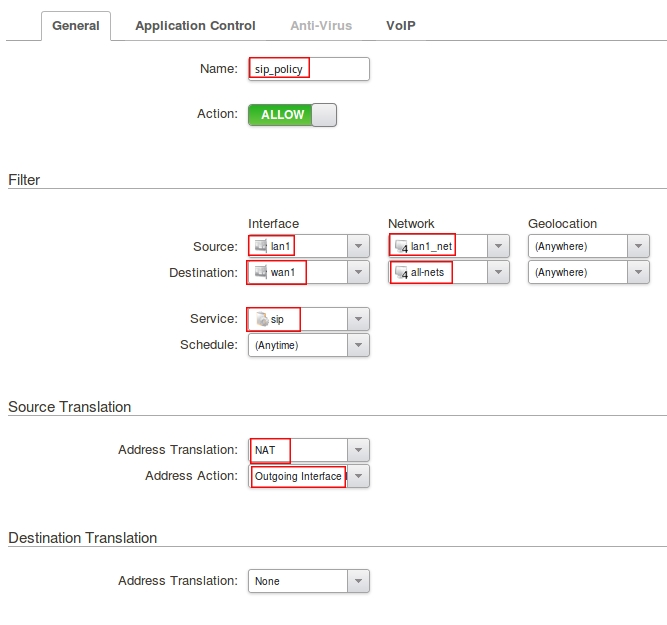Switch to the Application Control tab
667x625 pixels.
coord(195,26)
